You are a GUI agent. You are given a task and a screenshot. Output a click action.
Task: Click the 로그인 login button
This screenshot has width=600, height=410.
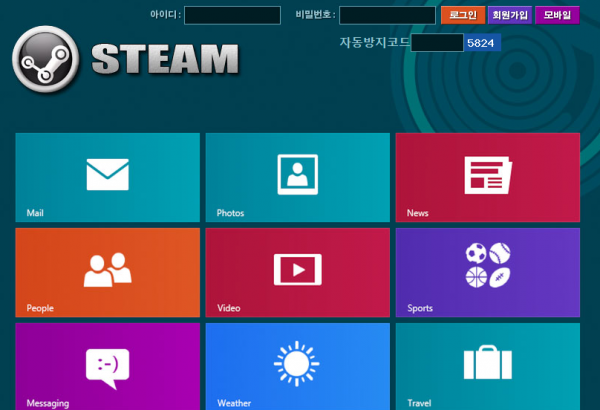point(463,15)
